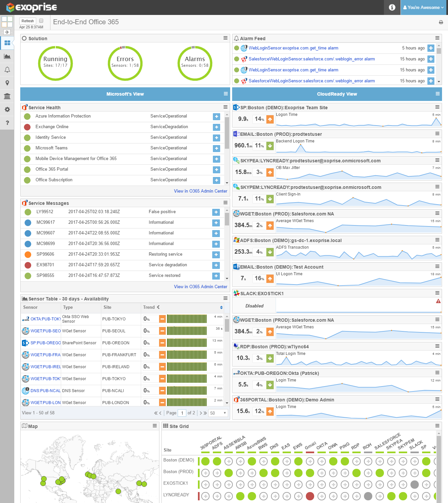
Task: Open the SP:PUB-OREGON sensor link
Action: [x=45, y=343]
